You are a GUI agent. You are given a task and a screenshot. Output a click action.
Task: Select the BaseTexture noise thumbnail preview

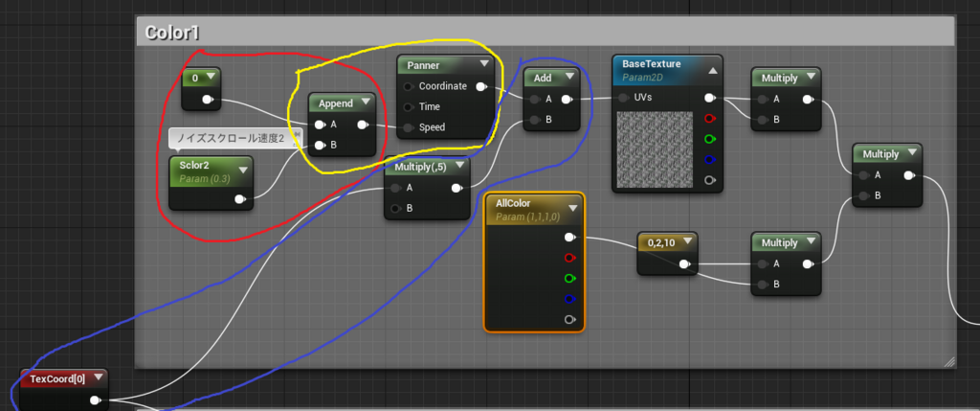click(655, 149)
